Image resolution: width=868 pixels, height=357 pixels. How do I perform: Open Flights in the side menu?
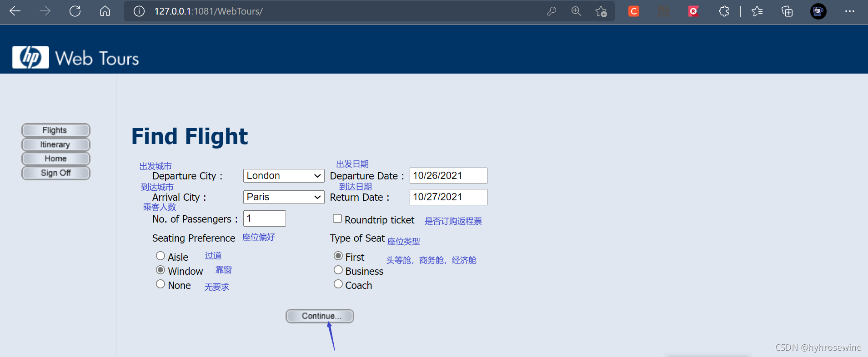tap(55, 130)
